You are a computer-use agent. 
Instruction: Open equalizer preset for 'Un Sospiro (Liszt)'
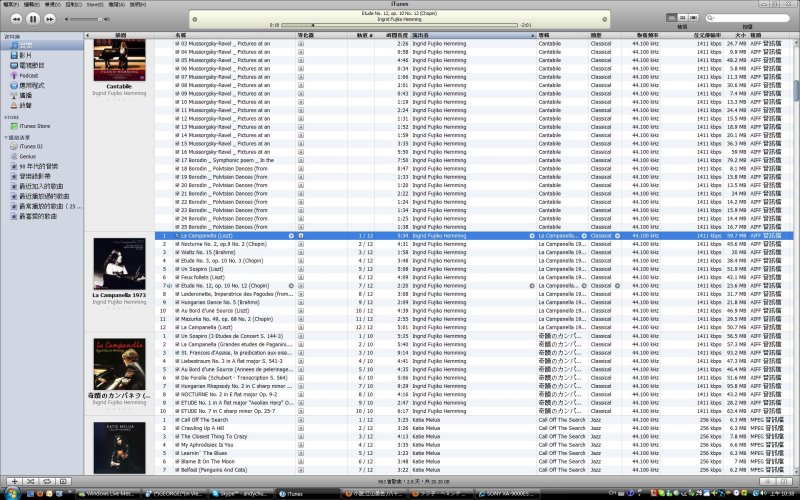coord(301,268)
